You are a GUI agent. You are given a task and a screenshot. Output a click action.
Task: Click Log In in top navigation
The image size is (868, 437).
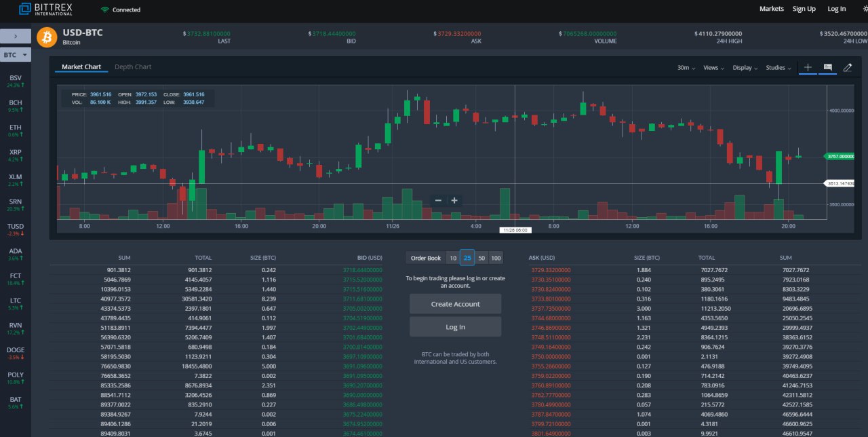click(837, 9)
